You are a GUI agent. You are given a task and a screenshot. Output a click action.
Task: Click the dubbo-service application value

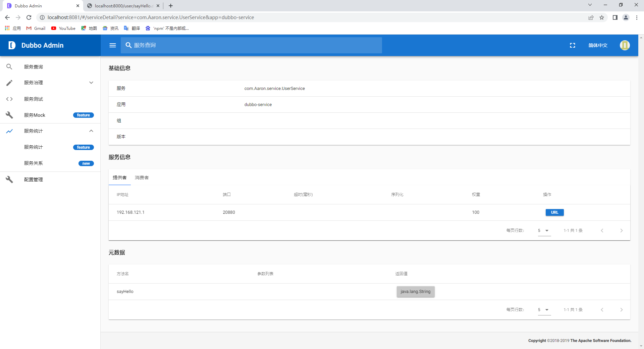click(258, 105)
